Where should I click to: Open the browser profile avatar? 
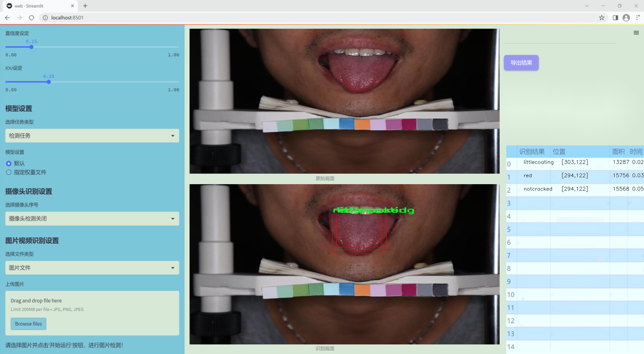coord(626,18)
